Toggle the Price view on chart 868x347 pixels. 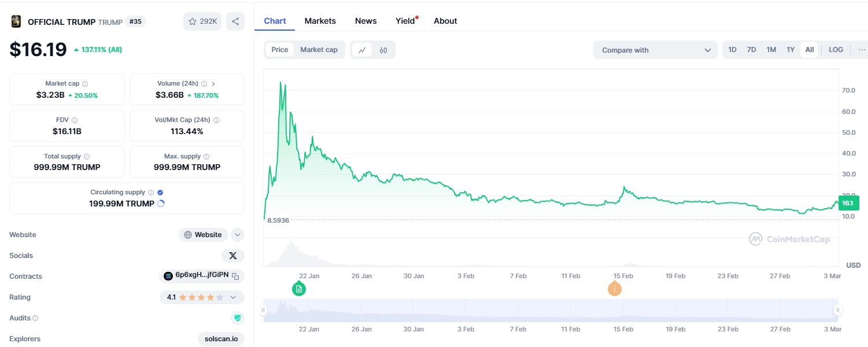click(279, 50)
